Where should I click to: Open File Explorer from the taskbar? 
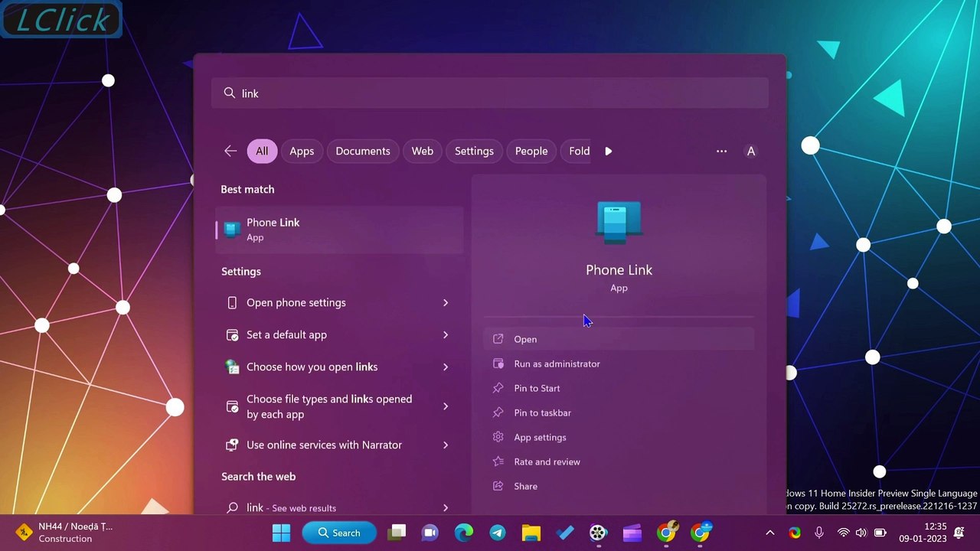click(x=531, y=533)
